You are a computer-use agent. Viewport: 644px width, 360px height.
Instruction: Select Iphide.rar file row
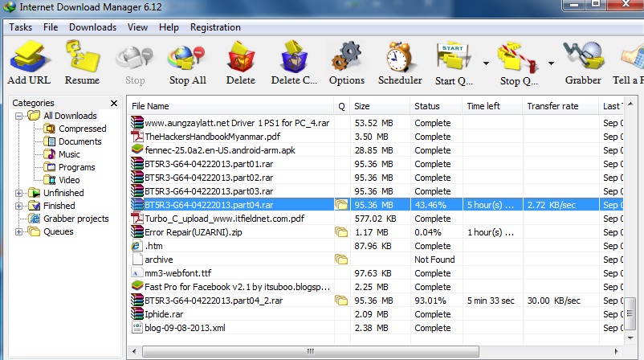pos(376,314)
